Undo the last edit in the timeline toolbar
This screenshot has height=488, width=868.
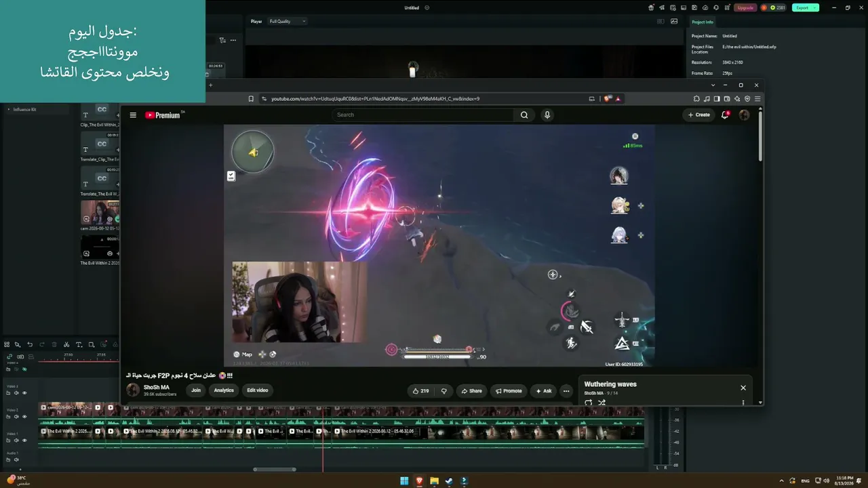(30, 345)
